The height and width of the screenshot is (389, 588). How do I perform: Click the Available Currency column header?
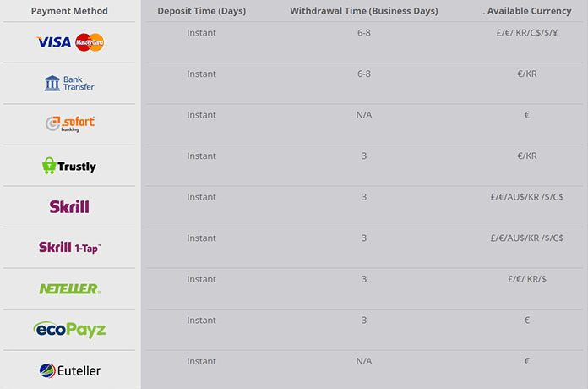pos(529,11)
